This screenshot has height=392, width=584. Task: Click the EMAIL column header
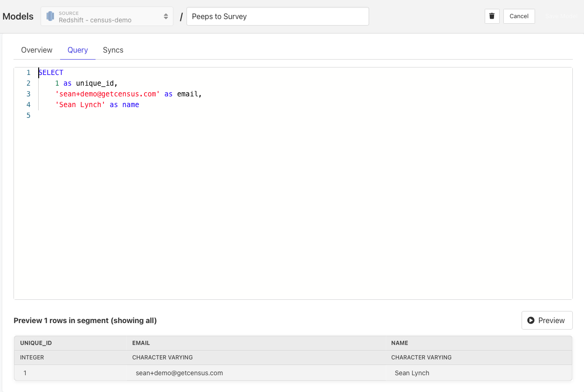[141, 343]
